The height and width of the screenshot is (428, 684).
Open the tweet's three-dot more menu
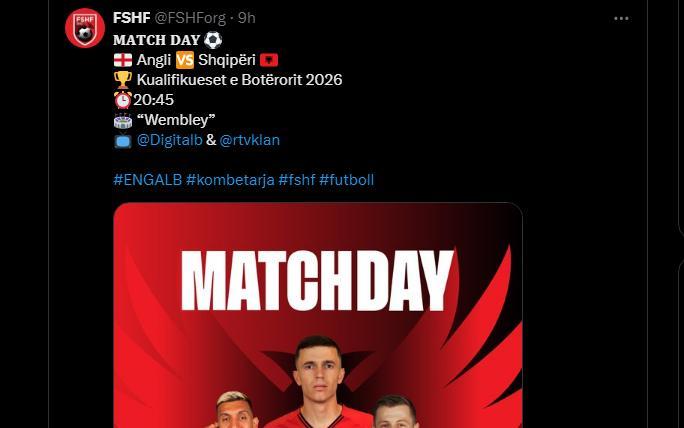tap(621, 18)
